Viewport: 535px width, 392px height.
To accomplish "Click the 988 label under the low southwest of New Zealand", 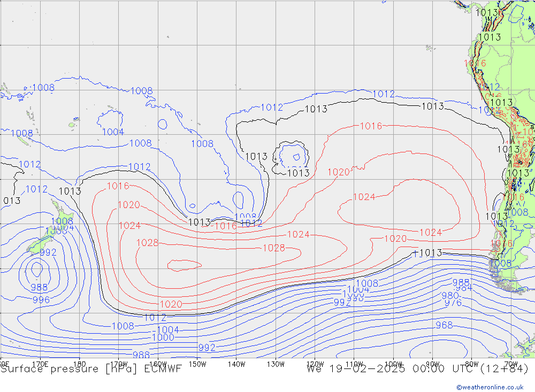I will 39,287.
